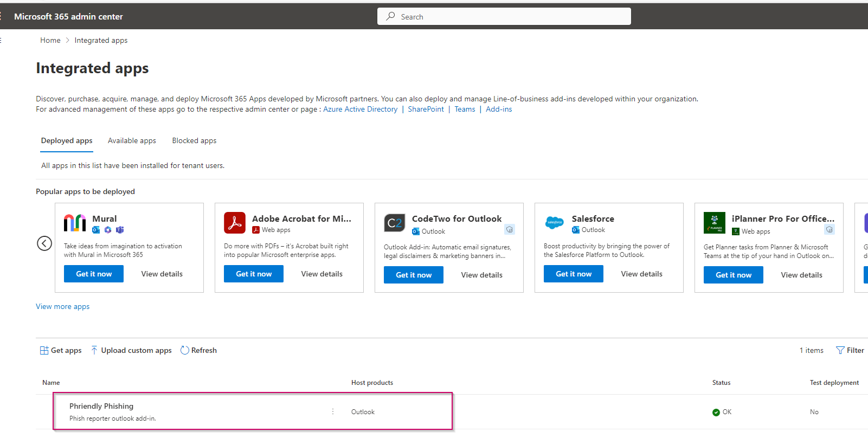Click the Outlook host product cell
The width and height of the screenshot is (868, 438).
click(363, 412)
